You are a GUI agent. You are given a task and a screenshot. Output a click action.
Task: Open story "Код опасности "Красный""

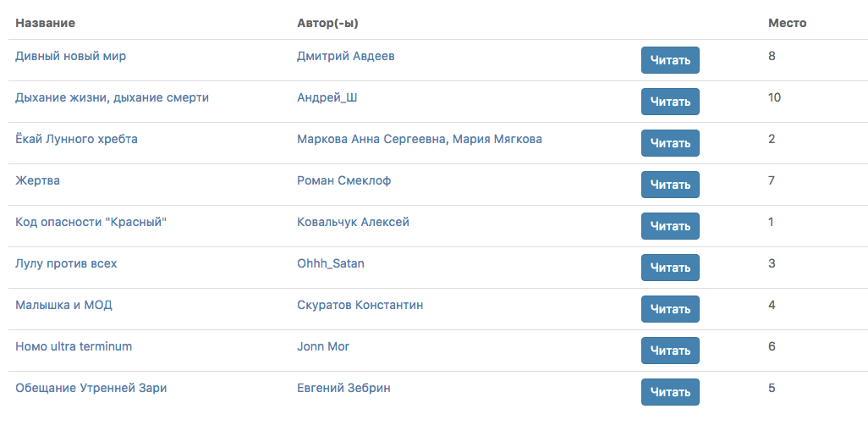pyautogui.click(x=91, y=223)
